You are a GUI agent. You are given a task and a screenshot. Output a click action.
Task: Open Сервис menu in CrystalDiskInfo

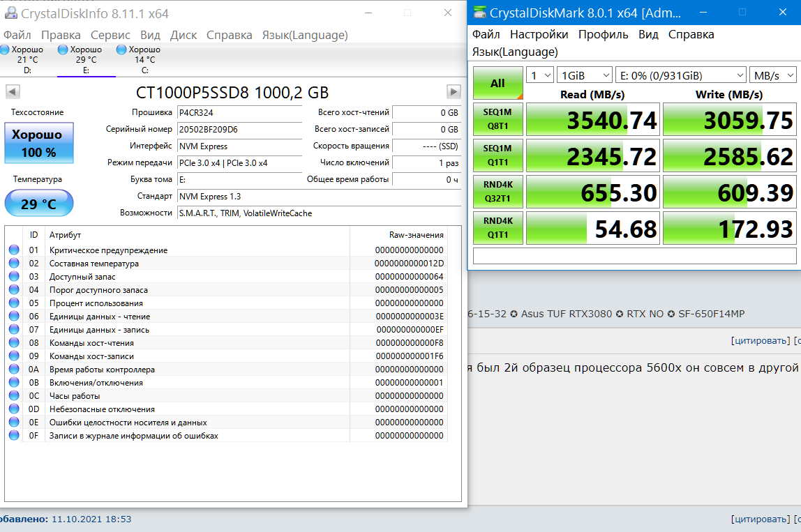(x=110, y=35)
